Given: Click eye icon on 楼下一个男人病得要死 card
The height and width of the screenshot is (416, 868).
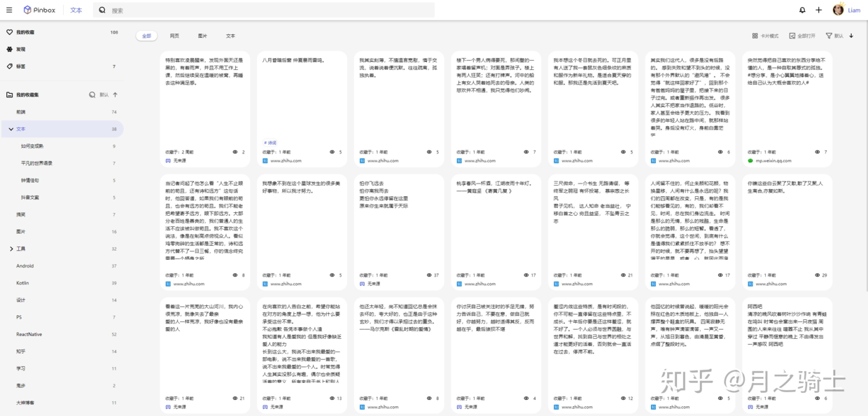Looking at the screenshot, I should point(526,152).
